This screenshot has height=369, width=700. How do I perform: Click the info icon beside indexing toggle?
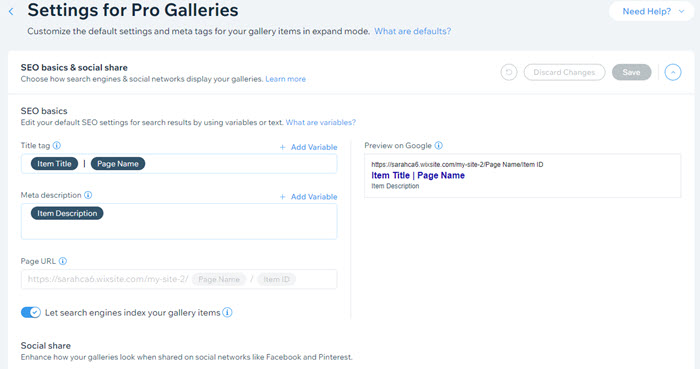(227, 312)
